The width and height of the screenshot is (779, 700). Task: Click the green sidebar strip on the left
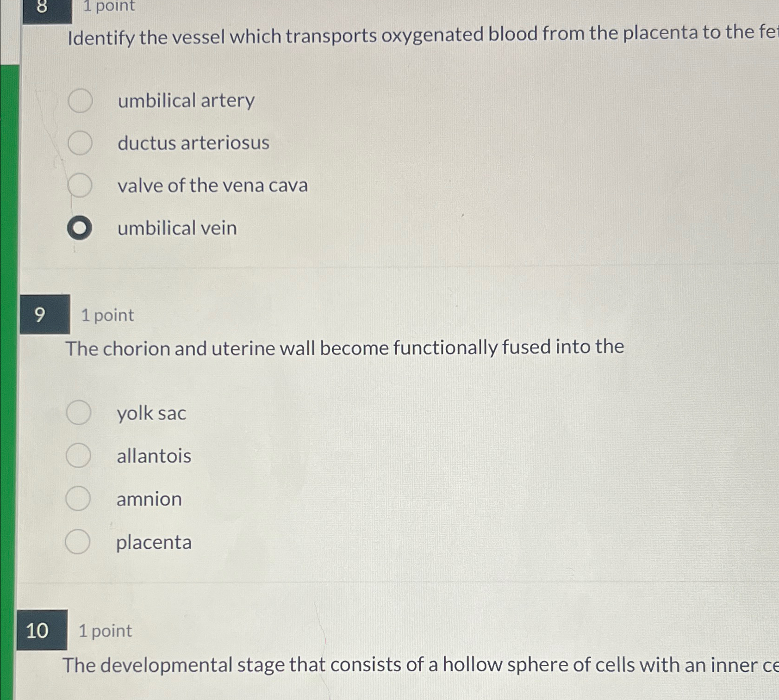pyautogui.click(x=7, y=370)
